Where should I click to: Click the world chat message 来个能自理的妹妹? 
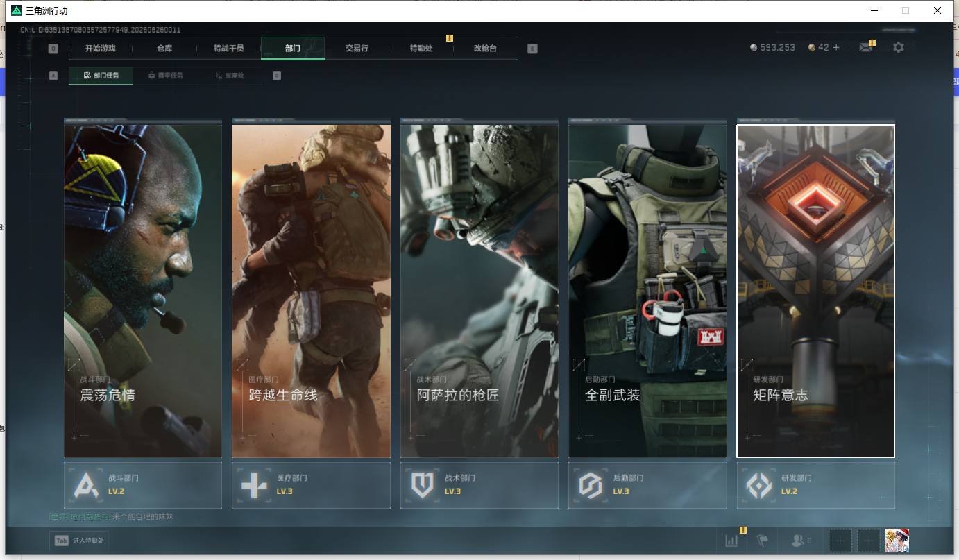pyautogui.click(x=143, y=517)
